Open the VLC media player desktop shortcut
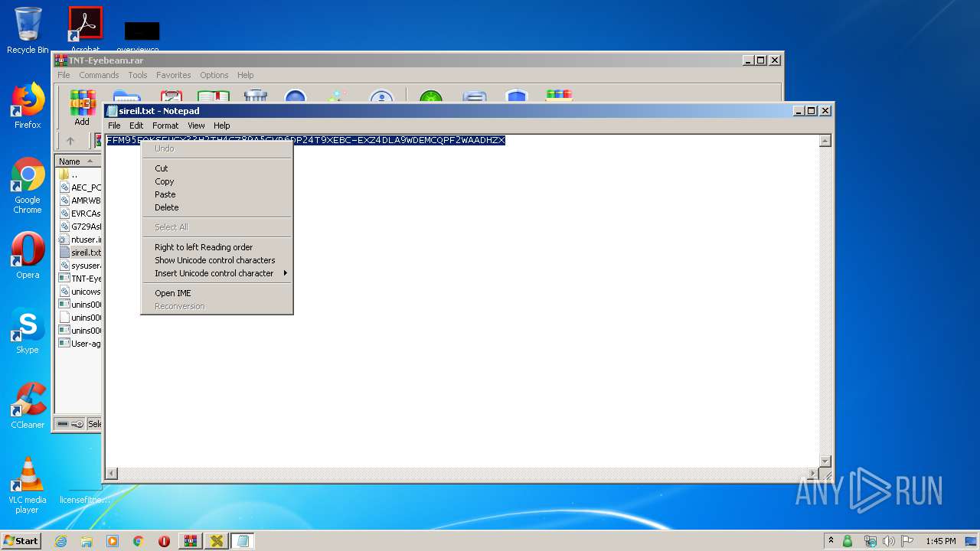 click(28, 485)
